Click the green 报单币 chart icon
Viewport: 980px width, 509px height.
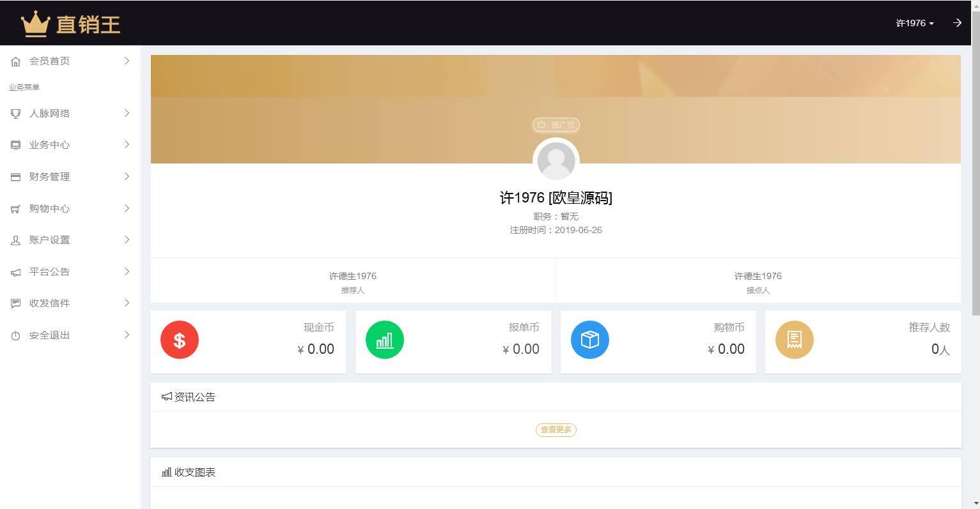click(x=385, y=340)
